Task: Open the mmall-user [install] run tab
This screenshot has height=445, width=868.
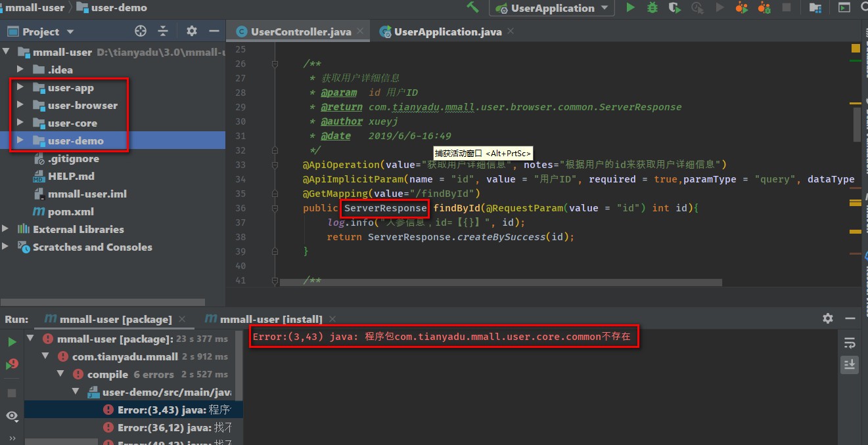Action: coord(271,319)
